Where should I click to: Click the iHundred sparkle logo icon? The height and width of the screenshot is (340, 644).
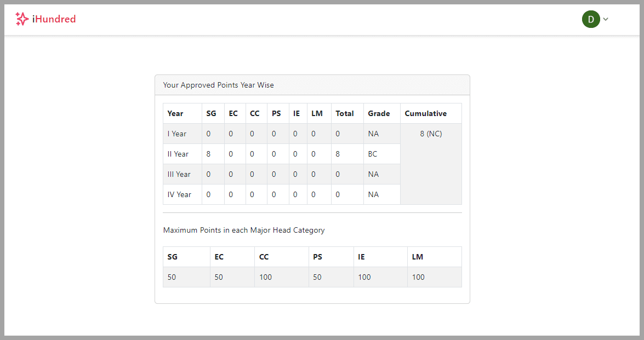click(22, 19)
